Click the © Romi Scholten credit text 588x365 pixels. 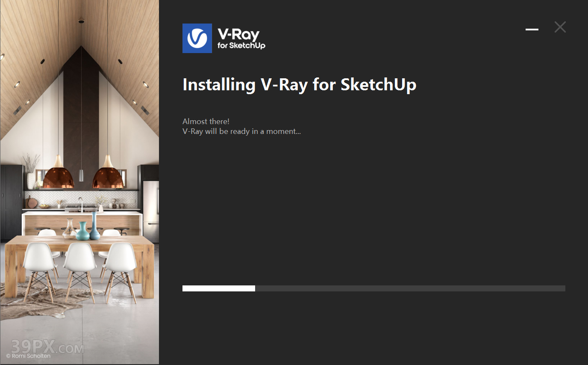click(28, 356)
